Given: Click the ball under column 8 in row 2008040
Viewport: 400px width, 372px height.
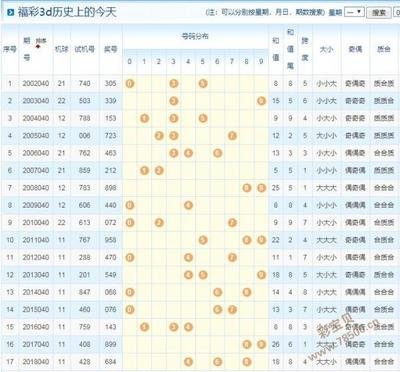Looking at the screenshot, I should point(247,188).
